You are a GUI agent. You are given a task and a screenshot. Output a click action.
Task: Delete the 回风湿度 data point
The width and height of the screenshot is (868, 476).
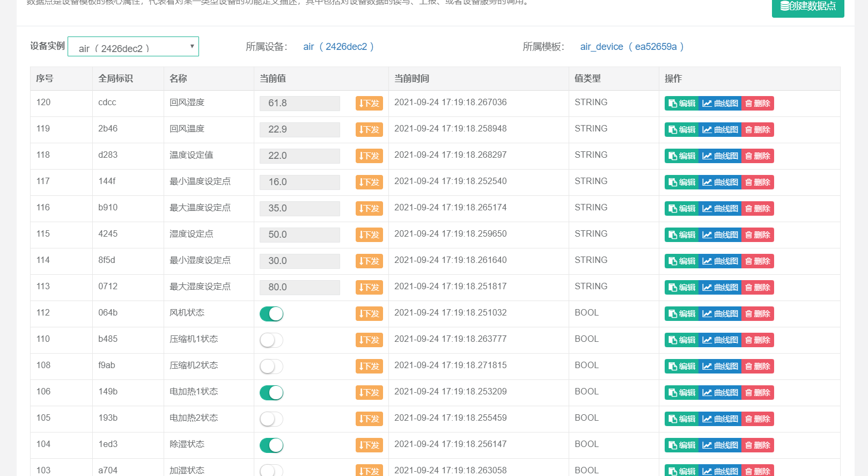[757, 104]
